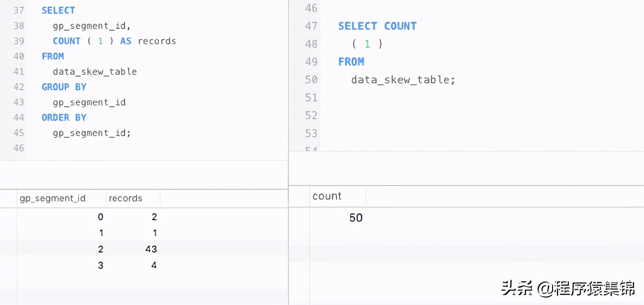Click the SELECT keyword on line 47

tap(358, 26)
